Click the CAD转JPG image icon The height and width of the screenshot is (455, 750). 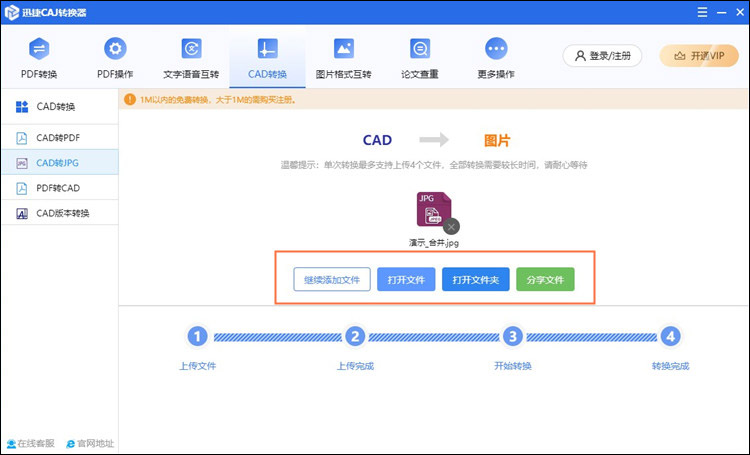(22, 163)
